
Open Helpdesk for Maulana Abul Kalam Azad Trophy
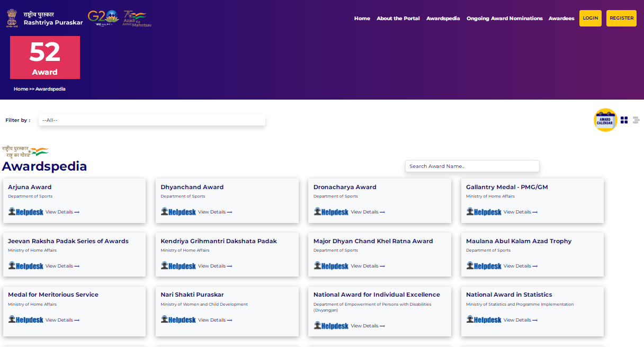[484, 266]
